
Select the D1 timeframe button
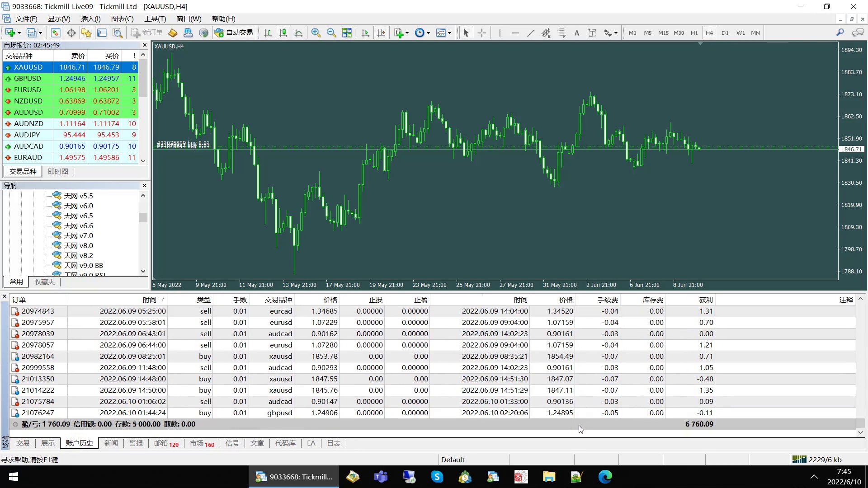pyautogui.click(x=725, y=33)
